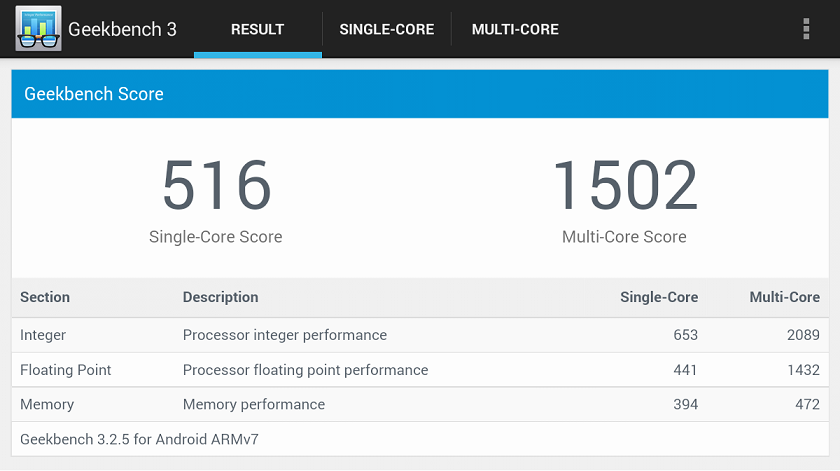Tap the 516 single-core score number
Screen dimensions: 840x471
(x=216, y=185)
